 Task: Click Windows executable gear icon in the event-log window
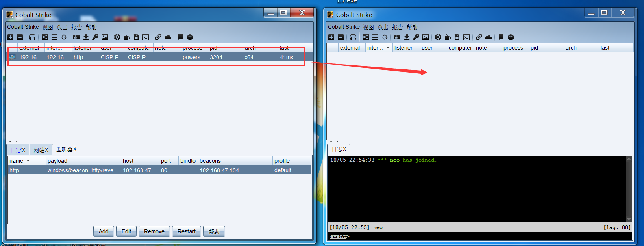(x=438, y=37)
